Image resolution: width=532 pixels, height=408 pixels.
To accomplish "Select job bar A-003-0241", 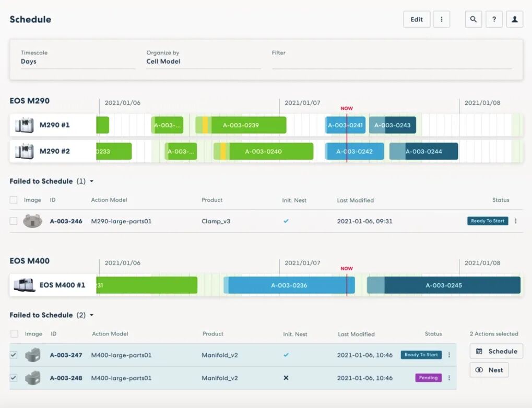I will [345, 125].
